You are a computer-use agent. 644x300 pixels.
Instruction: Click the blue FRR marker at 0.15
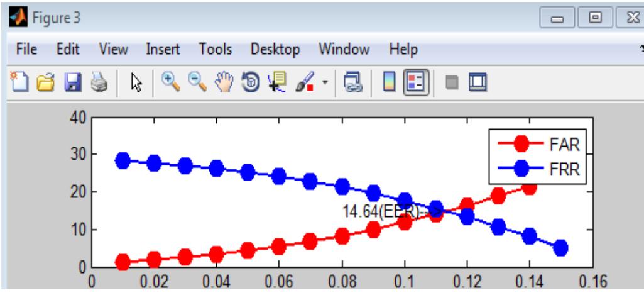click(x=560, y=248)
